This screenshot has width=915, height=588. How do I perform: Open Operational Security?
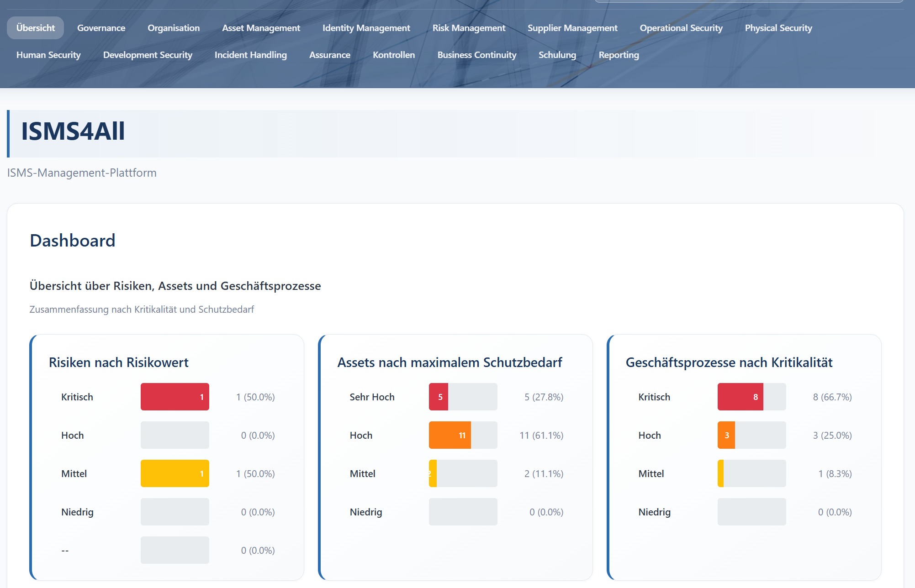point(681,28)
